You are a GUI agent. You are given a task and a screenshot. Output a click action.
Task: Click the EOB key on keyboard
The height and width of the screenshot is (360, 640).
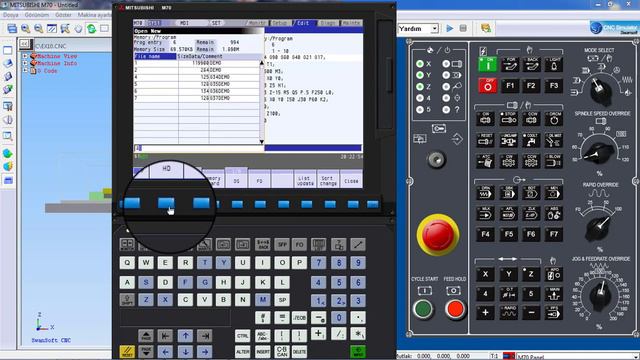click(x=299, y=318)
